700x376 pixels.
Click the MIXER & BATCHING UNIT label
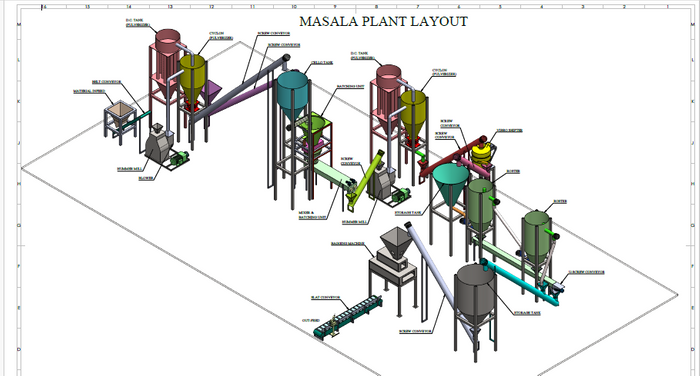[x=313, y=215]
